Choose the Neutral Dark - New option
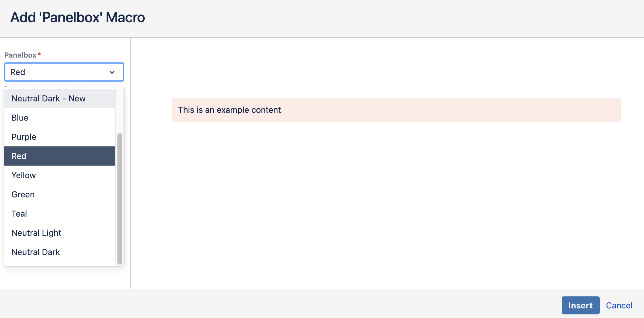The image size is (644, 318). 48,98
